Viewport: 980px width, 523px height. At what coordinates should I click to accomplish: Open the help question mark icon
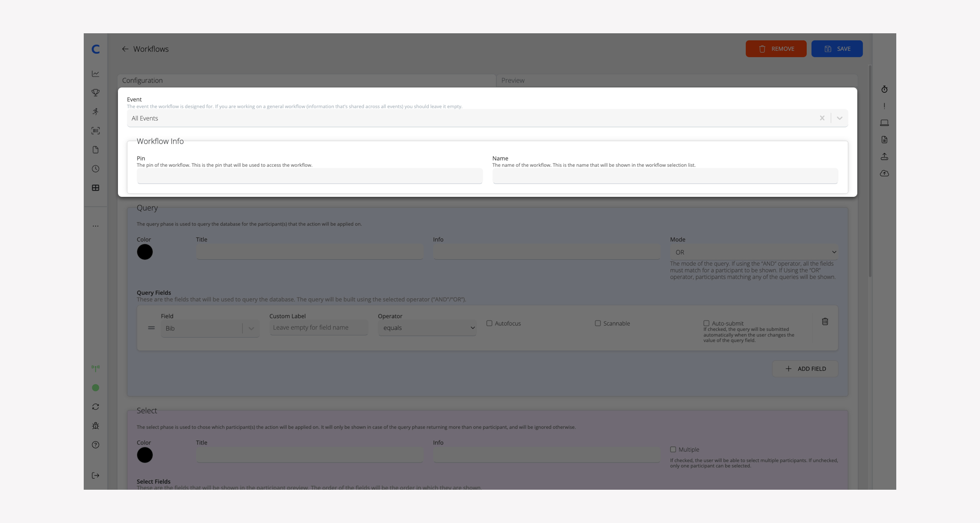pyautogui.click(x=96, y=445)
